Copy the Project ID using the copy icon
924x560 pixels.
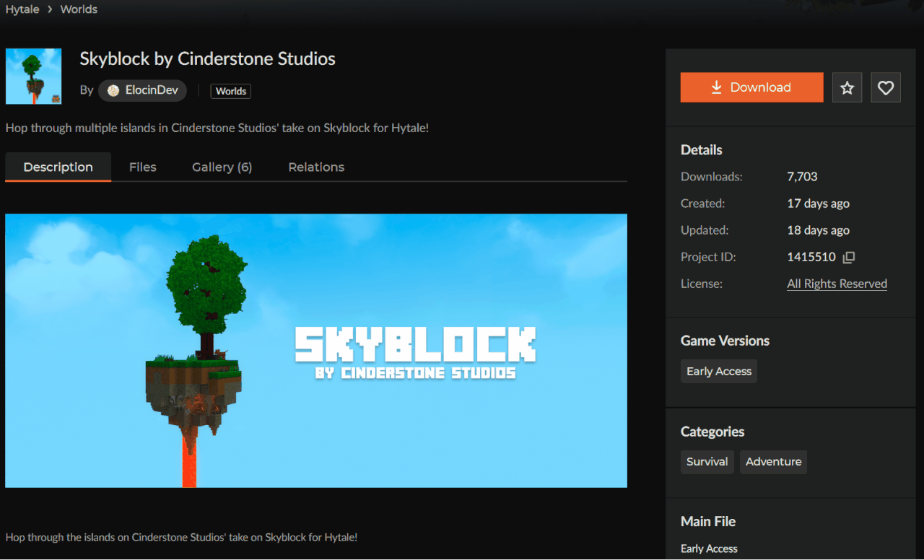(x=849, y=256)
